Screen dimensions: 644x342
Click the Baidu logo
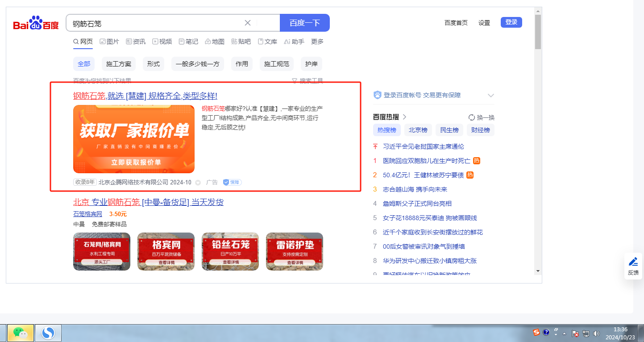(x=36, y=23)
